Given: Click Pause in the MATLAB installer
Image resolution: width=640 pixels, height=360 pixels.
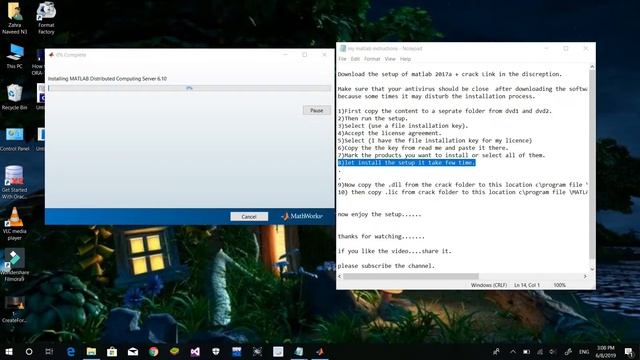Looking at the screenshot, I should (x=317, y=110).
